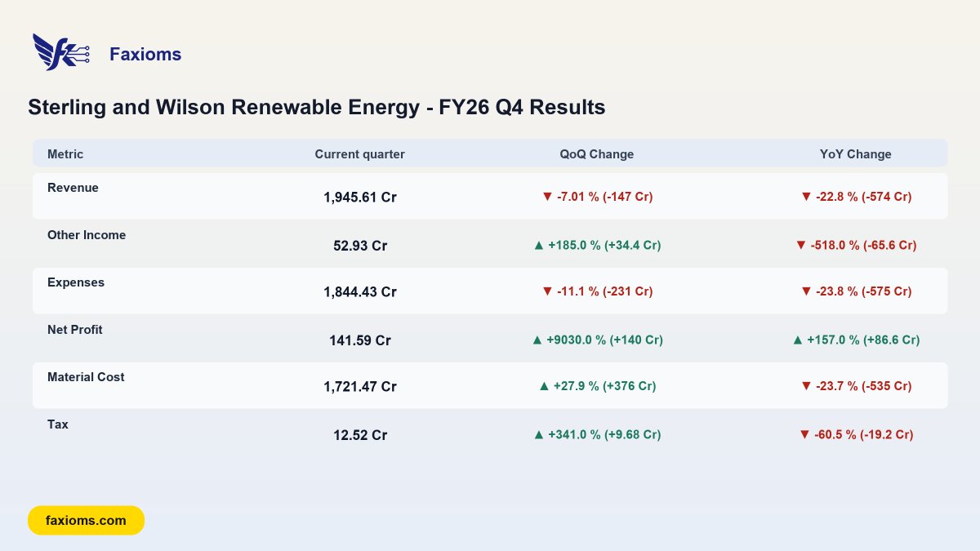This screenshot has width=980, height=551.
Task: Click Expenses QoQ change -11.1 %
Action: [x=597, y=291]
